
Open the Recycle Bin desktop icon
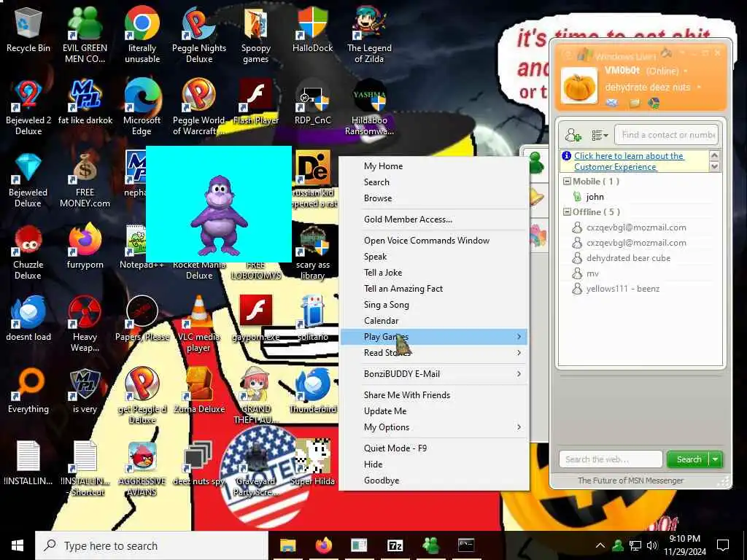pos(28,31)
